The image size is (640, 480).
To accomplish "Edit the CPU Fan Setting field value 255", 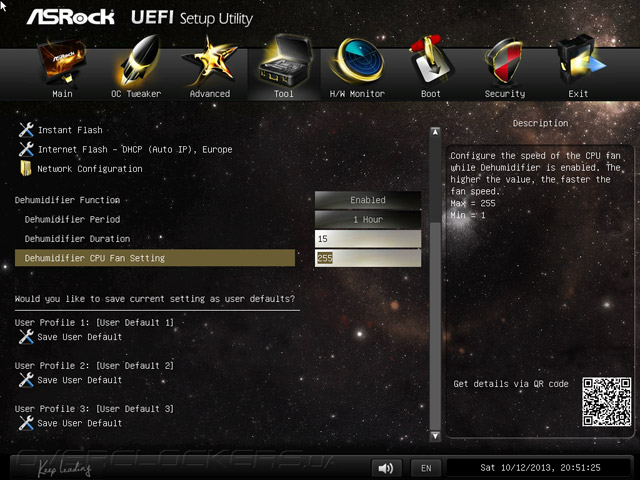I will coord(368,258).
